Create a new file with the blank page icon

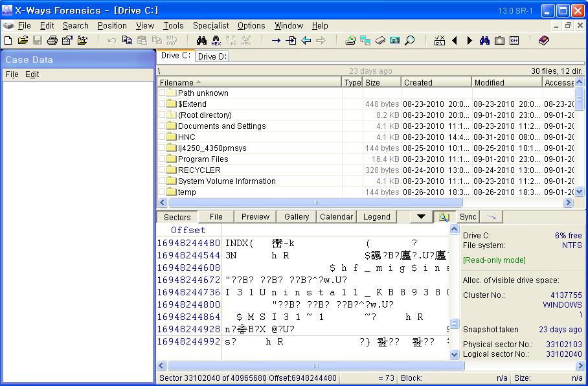click(8, 41)
